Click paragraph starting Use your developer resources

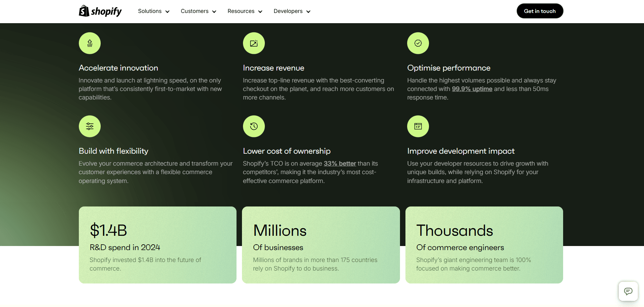coord(478,172)
